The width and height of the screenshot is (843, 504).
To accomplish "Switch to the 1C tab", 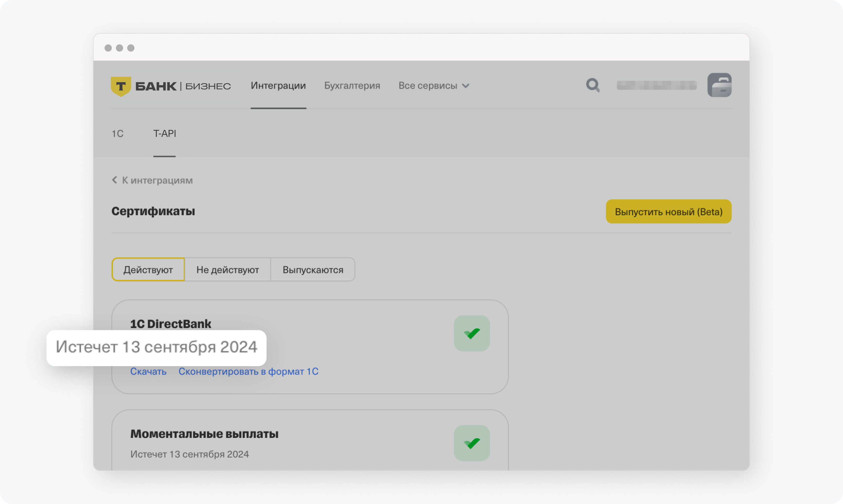I will coord(118,133).
